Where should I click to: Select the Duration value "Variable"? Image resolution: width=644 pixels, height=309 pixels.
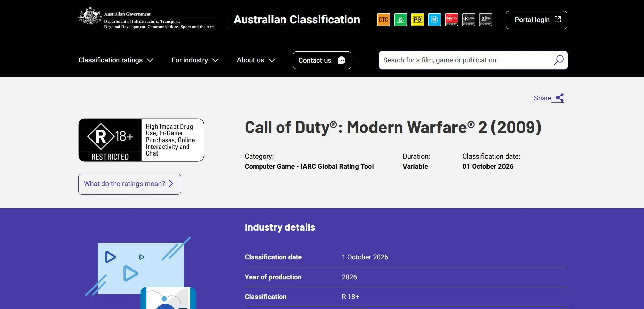415,166
